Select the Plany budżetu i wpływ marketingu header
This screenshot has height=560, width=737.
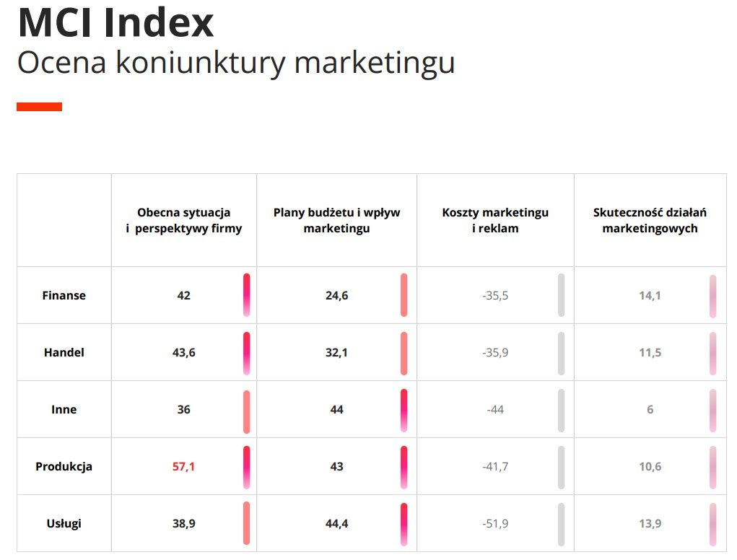tap(336, 220)
